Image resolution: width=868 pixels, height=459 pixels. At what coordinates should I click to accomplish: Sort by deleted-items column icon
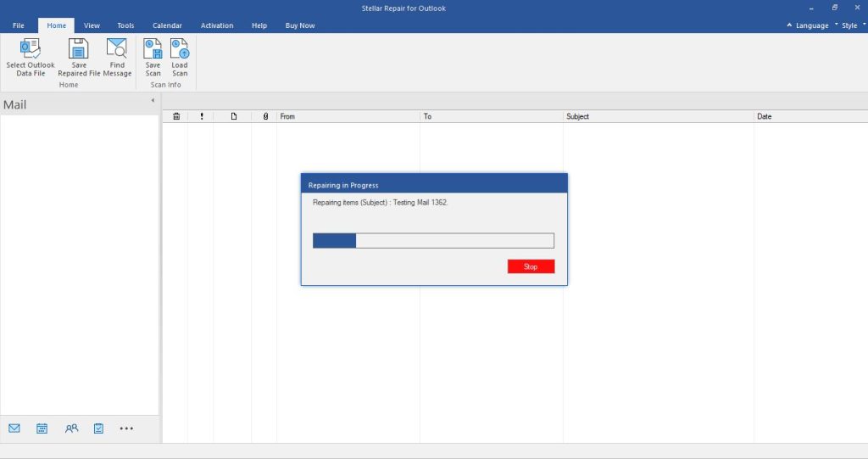tap(176, 116)
